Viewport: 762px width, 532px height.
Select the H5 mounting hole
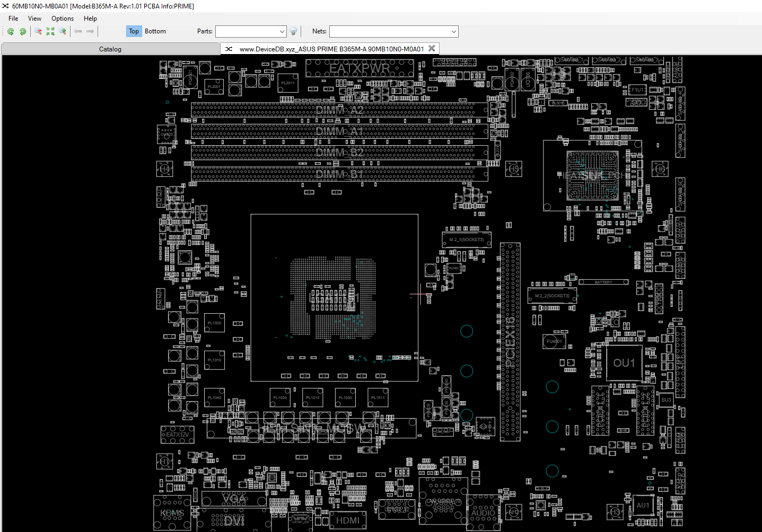(x=513, y=169)
